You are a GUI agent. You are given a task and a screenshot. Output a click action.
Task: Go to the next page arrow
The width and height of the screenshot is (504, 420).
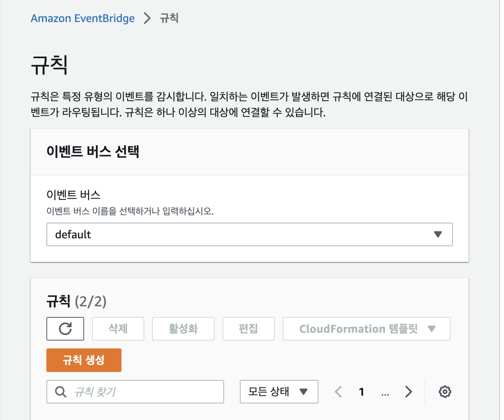408,392
